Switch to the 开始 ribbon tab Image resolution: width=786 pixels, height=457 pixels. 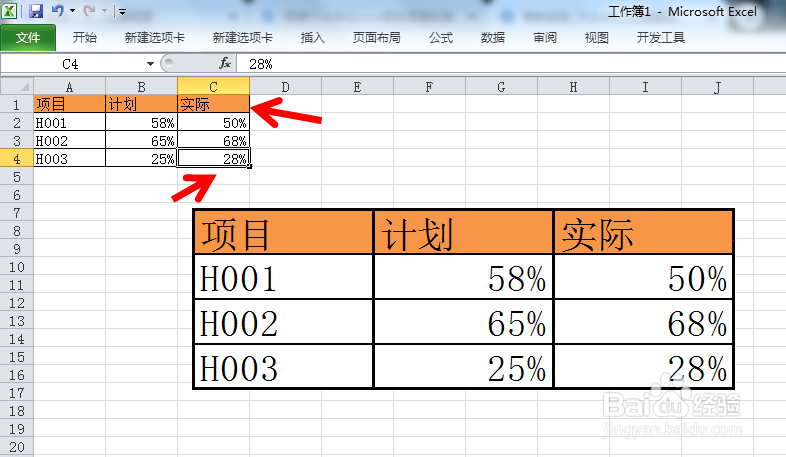pyautogui.click(x=85, y=38)
